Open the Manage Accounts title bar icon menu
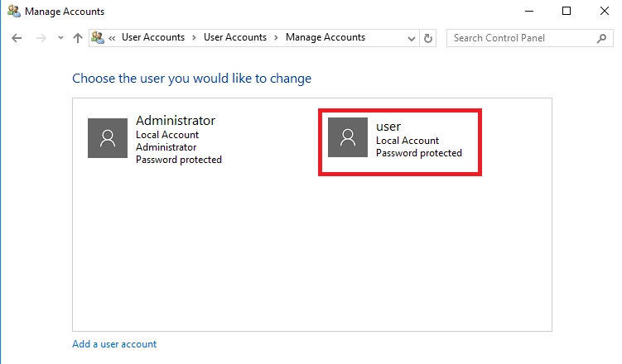The image size is (622, 364). point(12,12)
